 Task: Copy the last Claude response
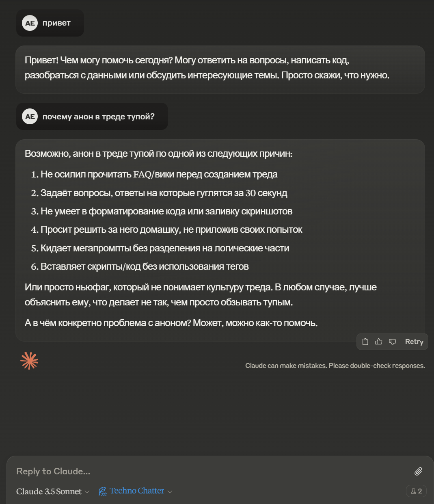(365, 342)
